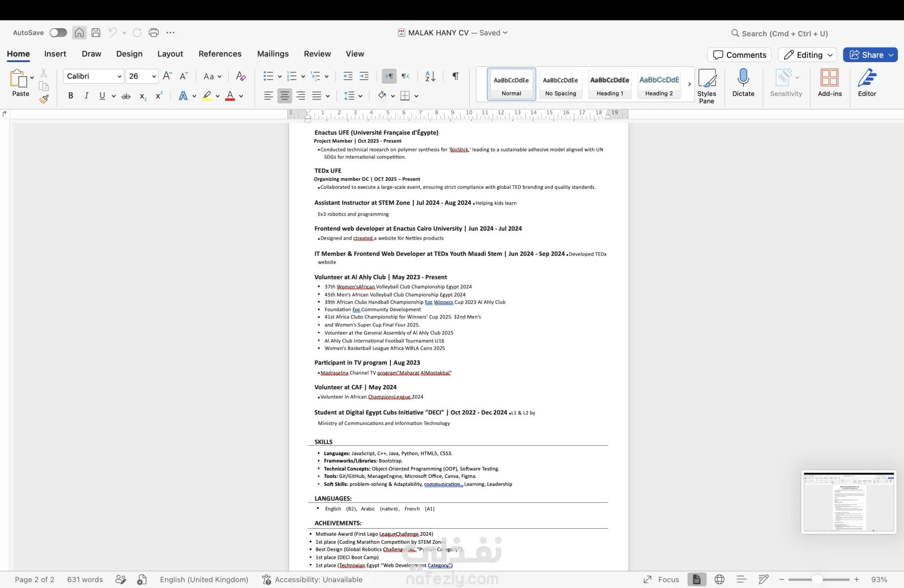Toggle the AutoSave switch

pos(58,32)
